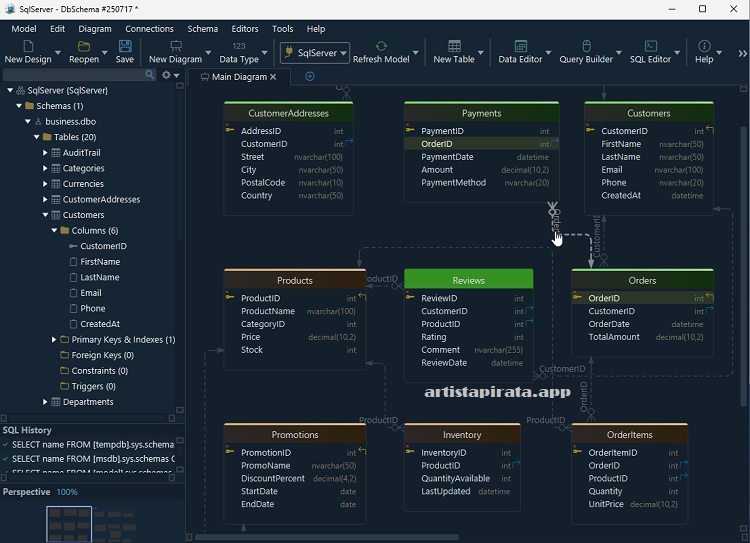This screenshot has height=543, width=750.
Task: Switch to the Main Diagram tab
Action: [239, 77]
